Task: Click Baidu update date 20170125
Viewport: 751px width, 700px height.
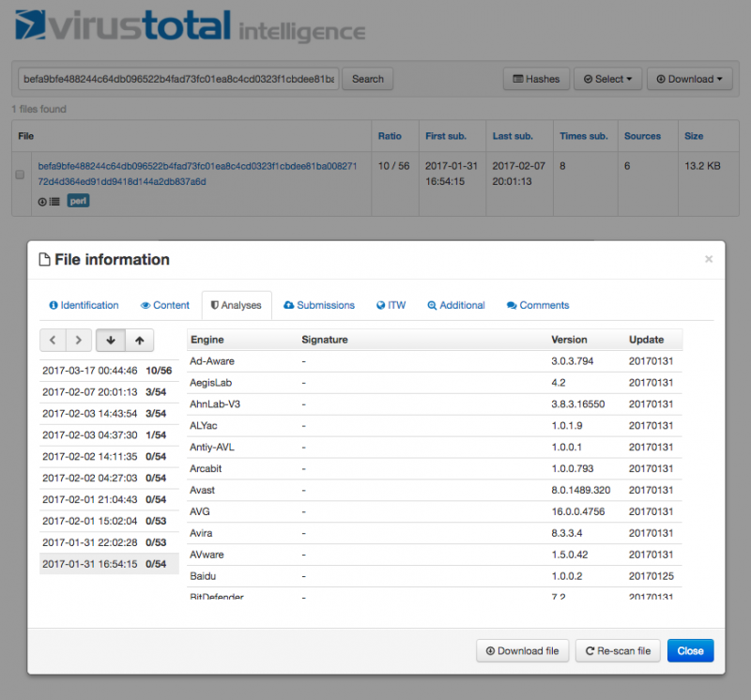Action: (651, 576)
